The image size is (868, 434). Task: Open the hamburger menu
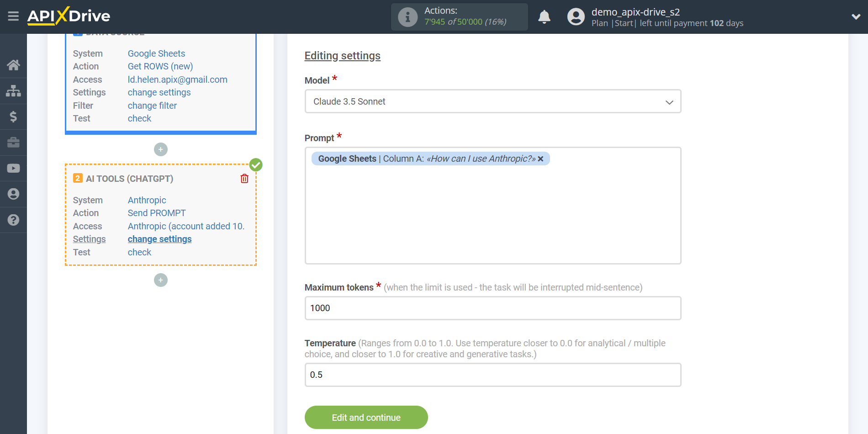point(13,16)
